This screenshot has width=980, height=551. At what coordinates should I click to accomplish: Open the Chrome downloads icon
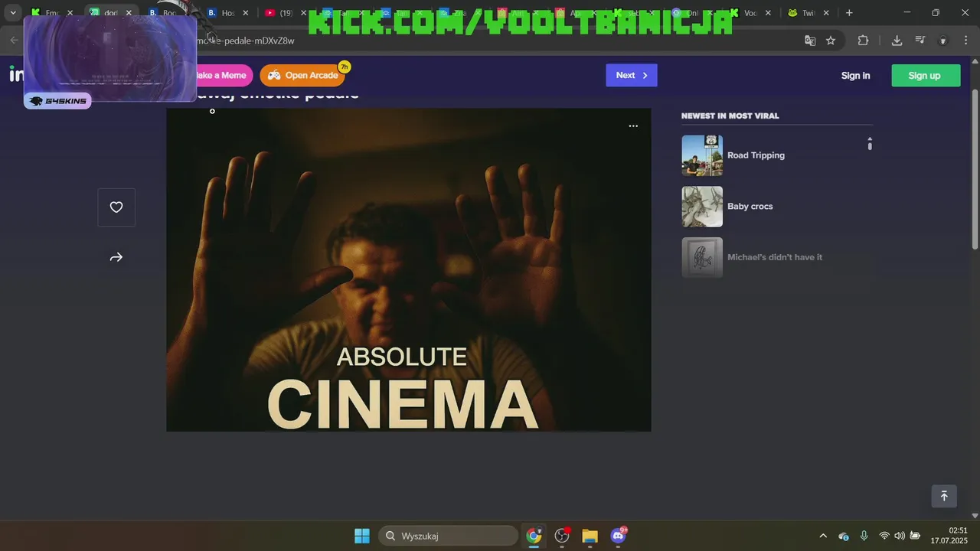pos(897,41)
